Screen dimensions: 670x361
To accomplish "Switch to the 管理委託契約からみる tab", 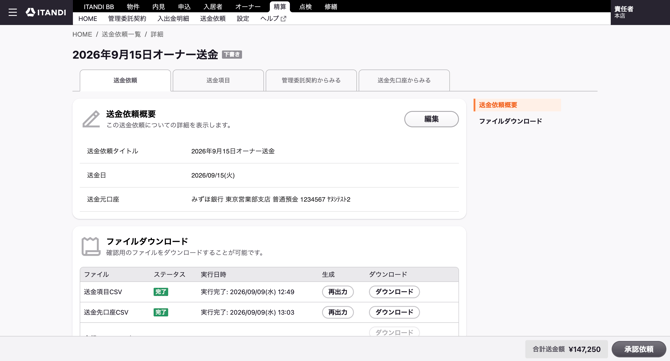I will tap(311, 80).
